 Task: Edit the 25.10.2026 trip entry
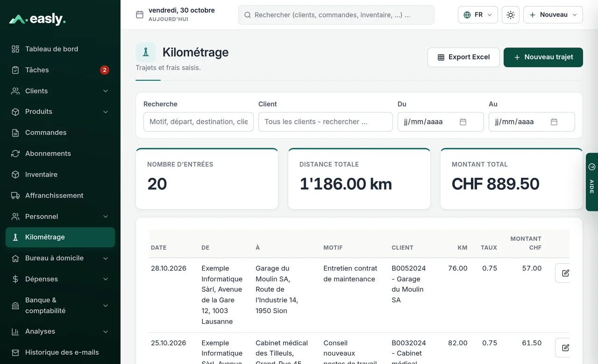click(565, 348)
